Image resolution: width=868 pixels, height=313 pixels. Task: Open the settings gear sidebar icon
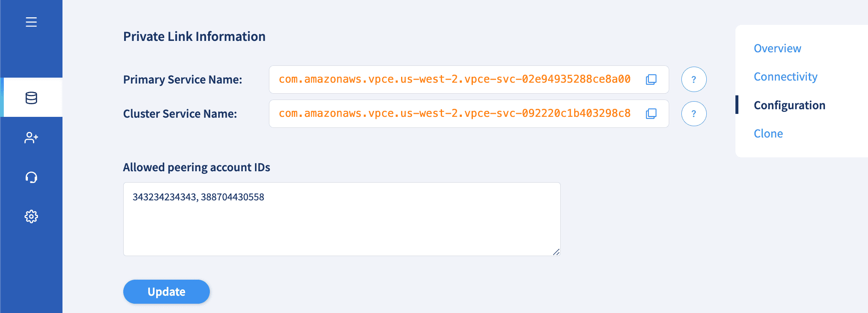point(31,216)
